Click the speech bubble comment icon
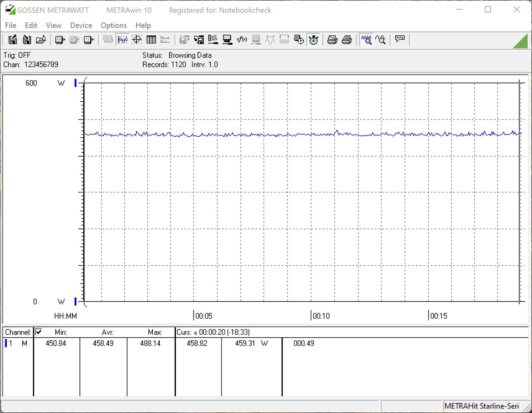Image resolution: width=532 pixels, height=413 pixels. tap(400, 39)
